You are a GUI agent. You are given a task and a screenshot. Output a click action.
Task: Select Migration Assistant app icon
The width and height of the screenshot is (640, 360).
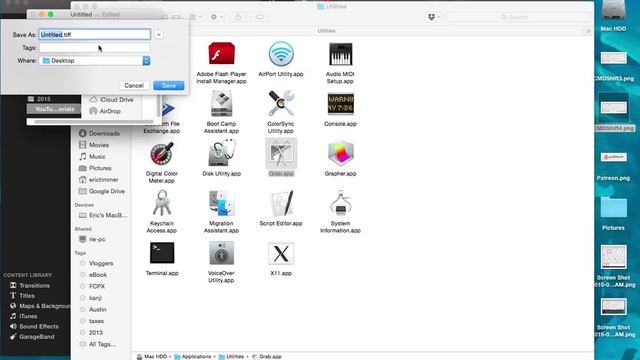pyautogui.click(x=221, y=203)
